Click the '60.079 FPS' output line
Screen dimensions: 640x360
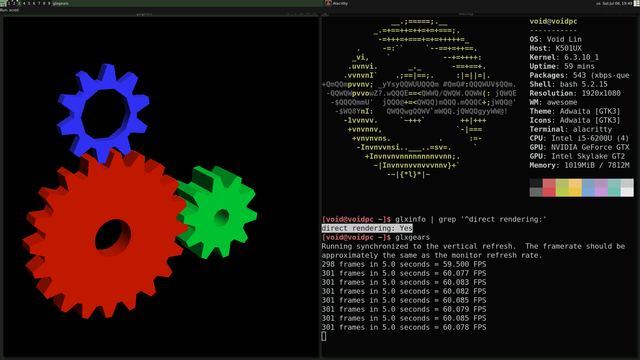(x=404, y=309)
